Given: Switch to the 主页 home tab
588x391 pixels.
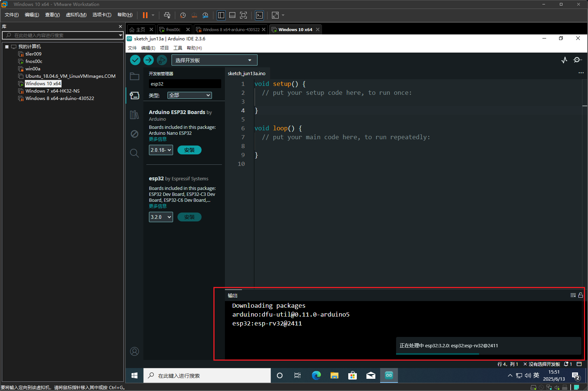Looking at the screenshot, I should pyautogui.click(x=140, y=30).
